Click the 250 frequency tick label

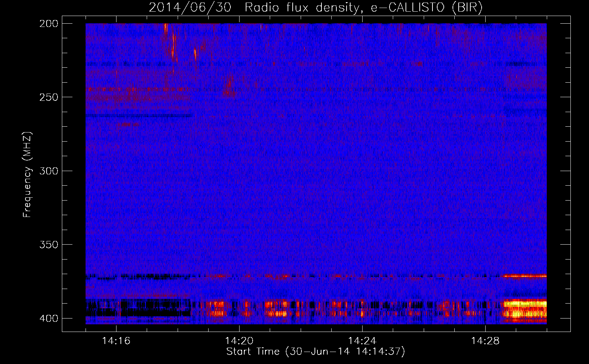click(49, 97)
